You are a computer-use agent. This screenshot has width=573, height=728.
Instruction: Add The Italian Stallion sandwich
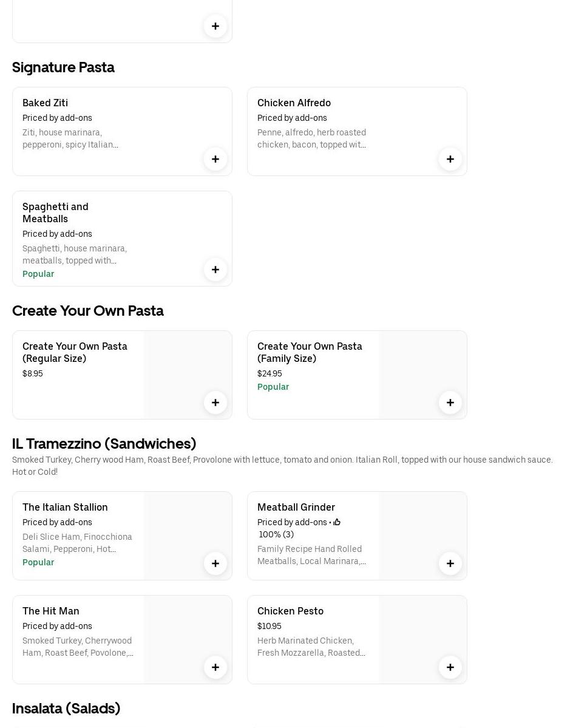[215, 563]
